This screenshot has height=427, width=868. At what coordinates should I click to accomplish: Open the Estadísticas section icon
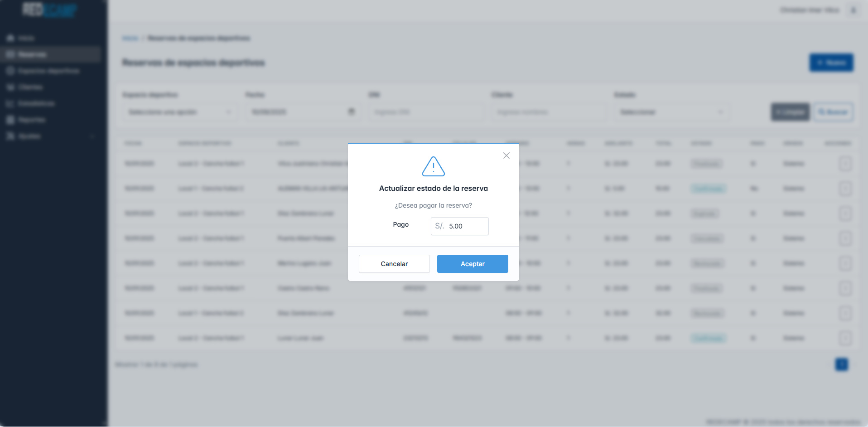[x=10, y=103]
